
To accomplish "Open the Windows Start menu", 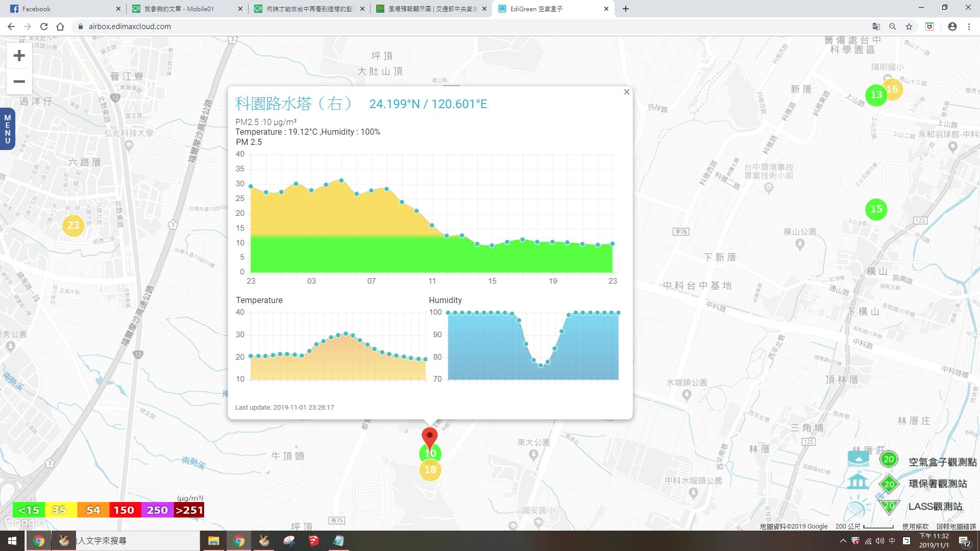I will point(12,541).
